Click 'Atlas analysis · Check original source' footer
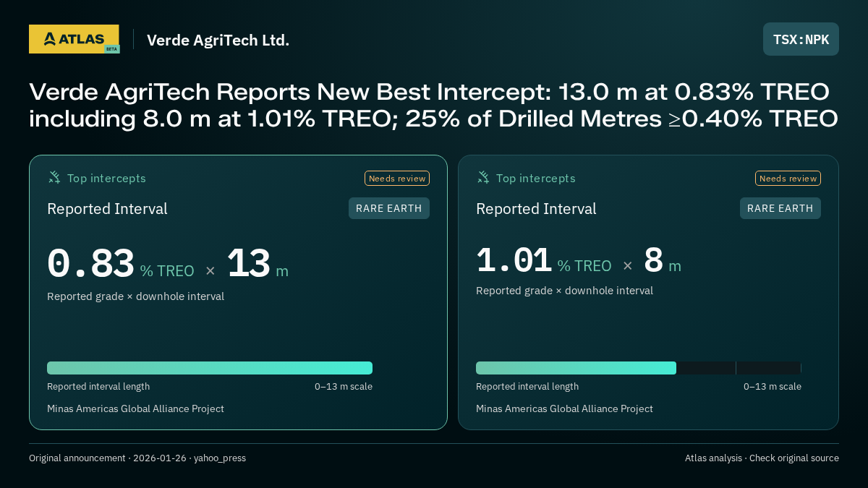 coord(762,458)
